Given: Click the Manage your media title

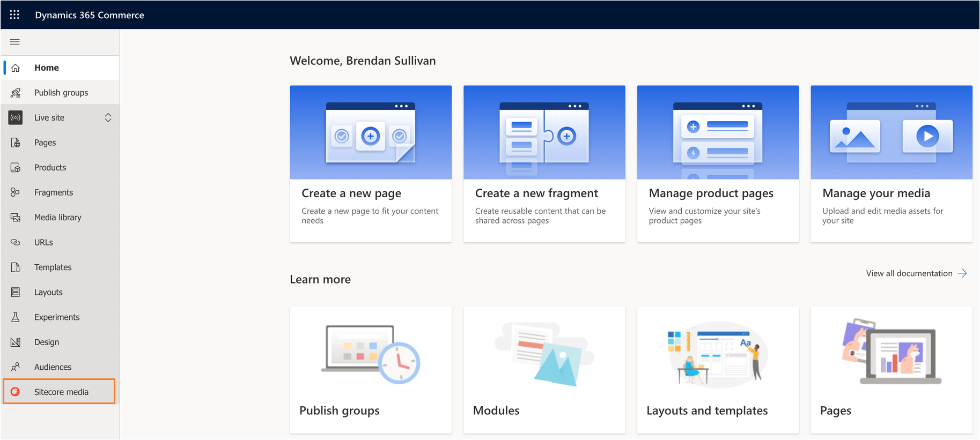Looking at the screenshot, I should (x=876, y=193).
